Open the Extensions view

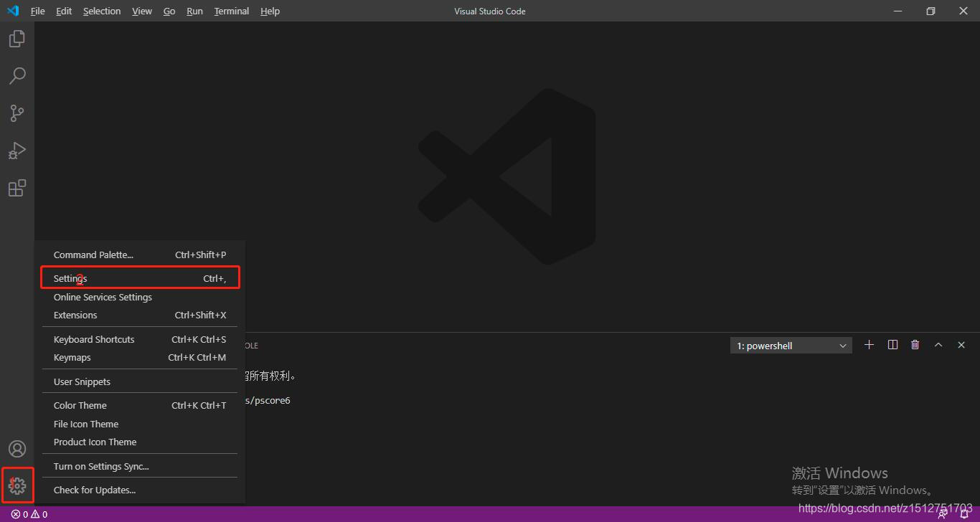(x=17, y=188)
